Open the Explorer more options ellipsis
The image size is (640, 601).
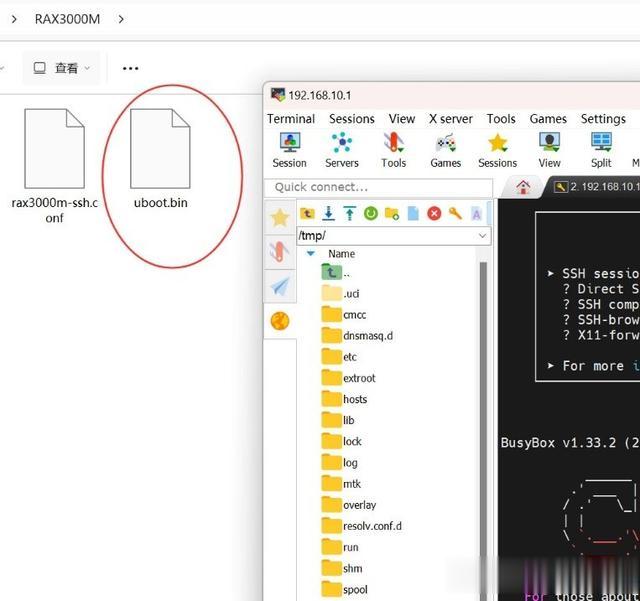[x=130, y=68]
